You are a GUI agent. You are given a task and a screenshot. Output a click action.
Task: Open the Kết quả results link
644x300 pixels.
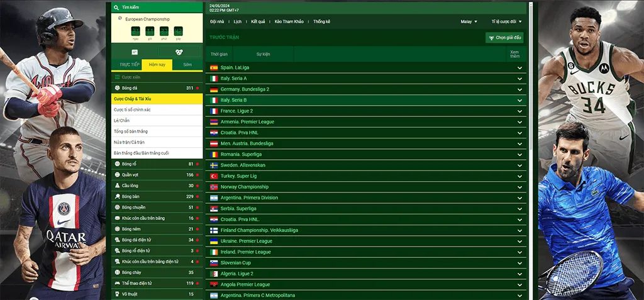tap(258, 21)
